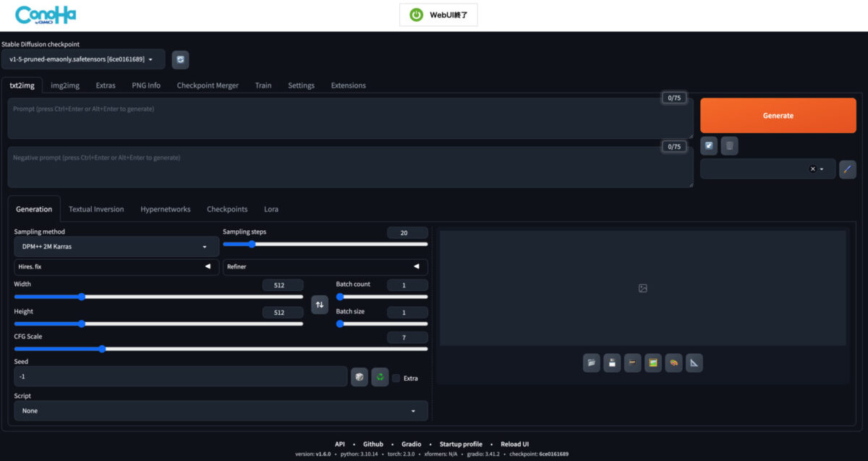Enable the Extra seed checkbox

tap(396, 378)
